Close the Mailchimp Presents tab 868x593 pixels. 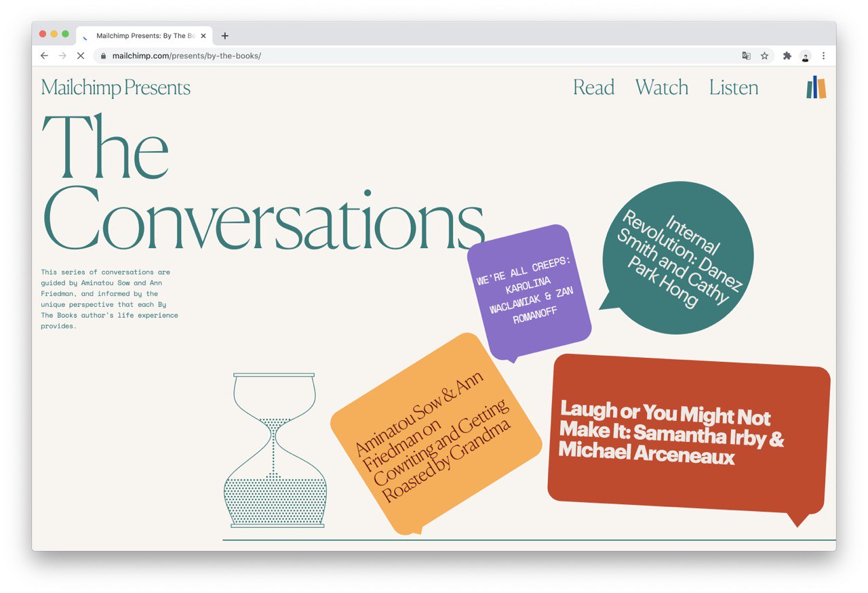pyautogui.click(x=203, y=36)
